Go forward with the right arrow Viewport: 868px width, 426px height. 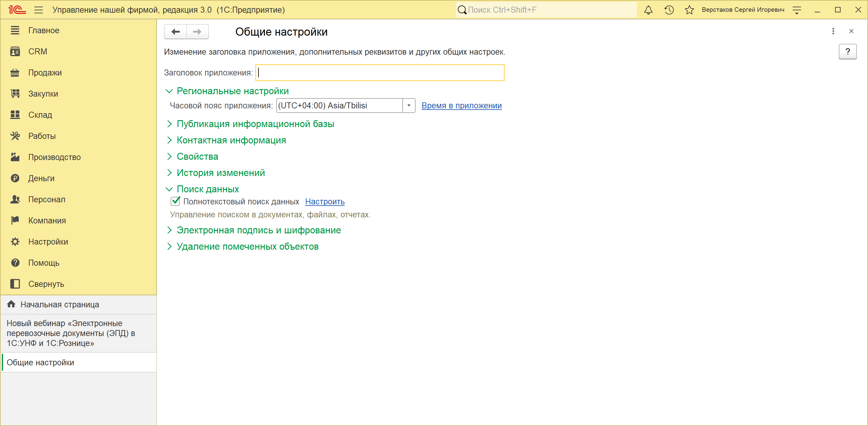pyautogui.click(x=198, y=32)
